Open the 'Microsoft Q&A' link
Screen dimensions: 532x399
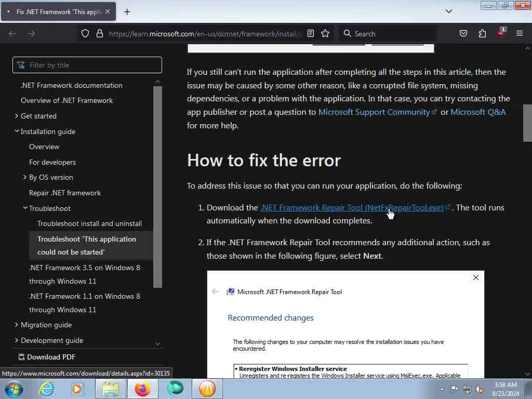pos(478,112)
